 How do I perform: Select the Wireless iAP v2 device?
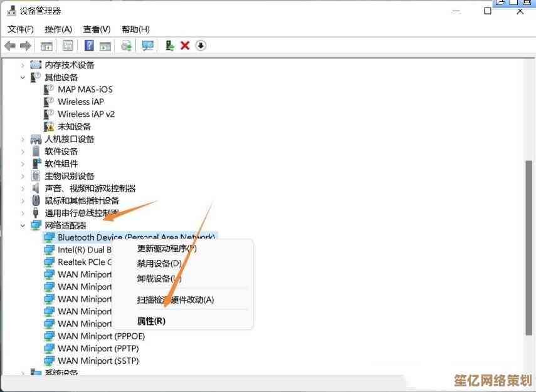click(x=86, y=114)
